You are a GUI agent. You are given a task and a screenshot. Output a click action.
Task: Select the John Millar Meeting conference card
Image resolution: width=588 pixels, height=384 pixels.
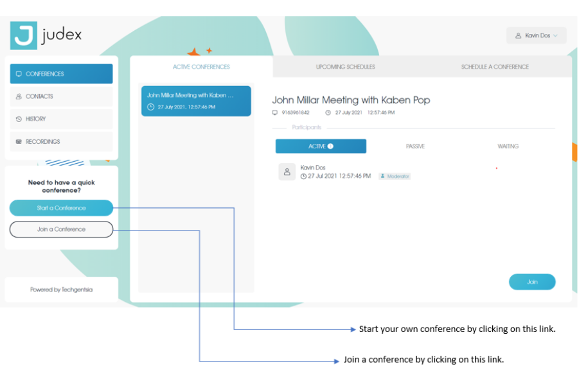pos(196,101)
